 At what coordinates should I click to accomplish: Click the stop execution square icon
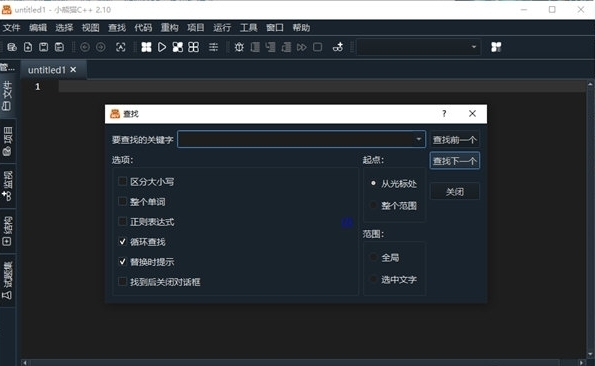(318, 47)
